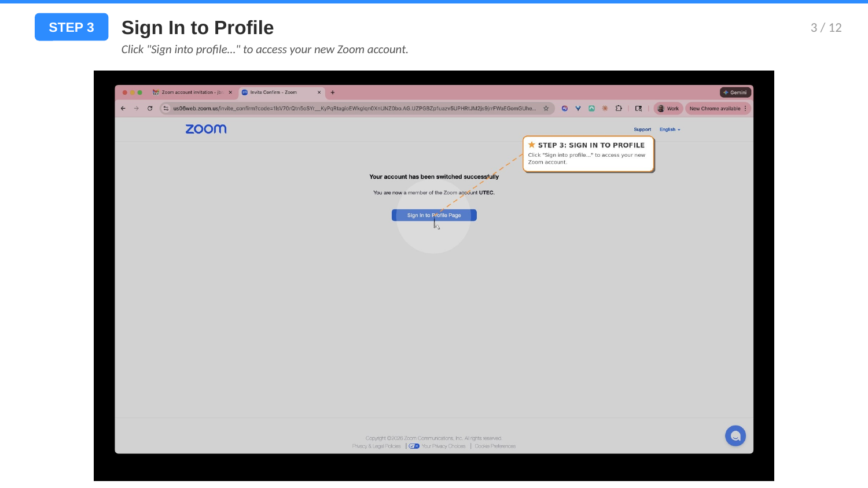Open the support chat bubble
The image size is (868, 488).
(735, 435)
